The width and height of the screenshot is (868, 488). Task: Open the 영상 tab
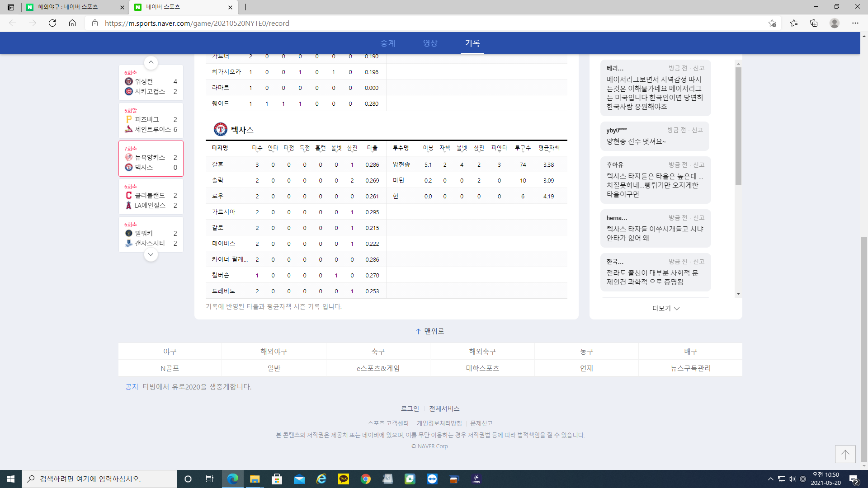(430, 43)
